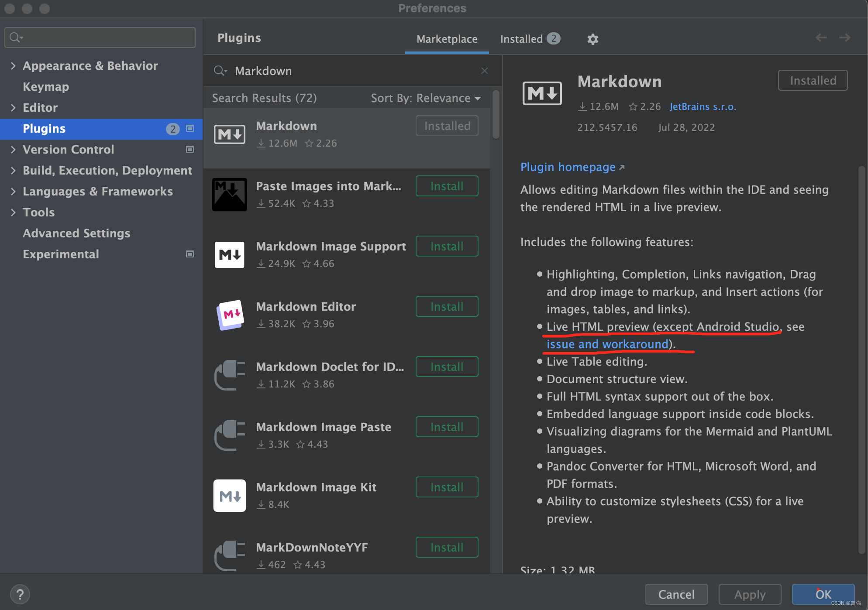Open the plugin manager gear icon
This screenshot has width=868, height=610.
[x=592, y=39]
